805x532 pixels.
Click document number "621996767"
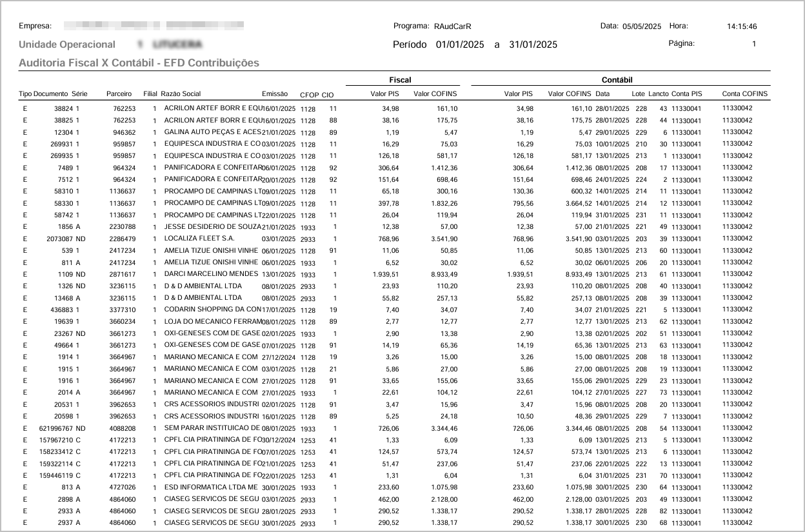57,428
